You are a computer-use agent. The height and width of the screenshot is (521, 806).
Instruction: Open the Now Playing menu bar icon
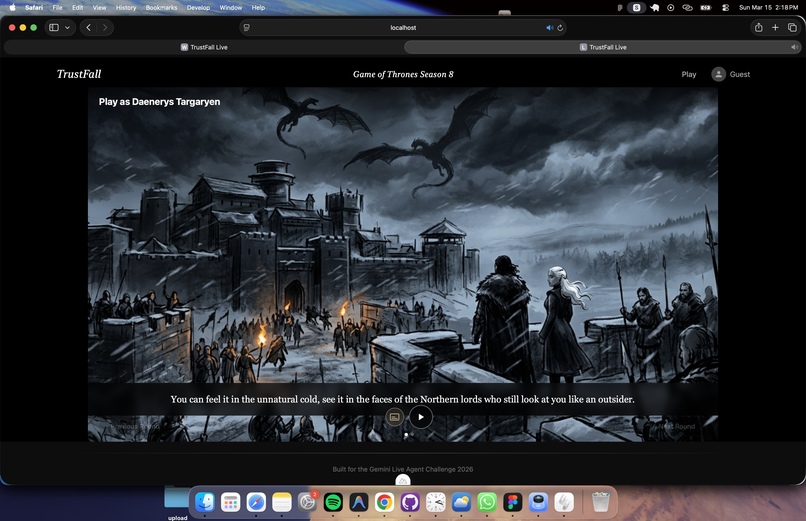(670, 8)
